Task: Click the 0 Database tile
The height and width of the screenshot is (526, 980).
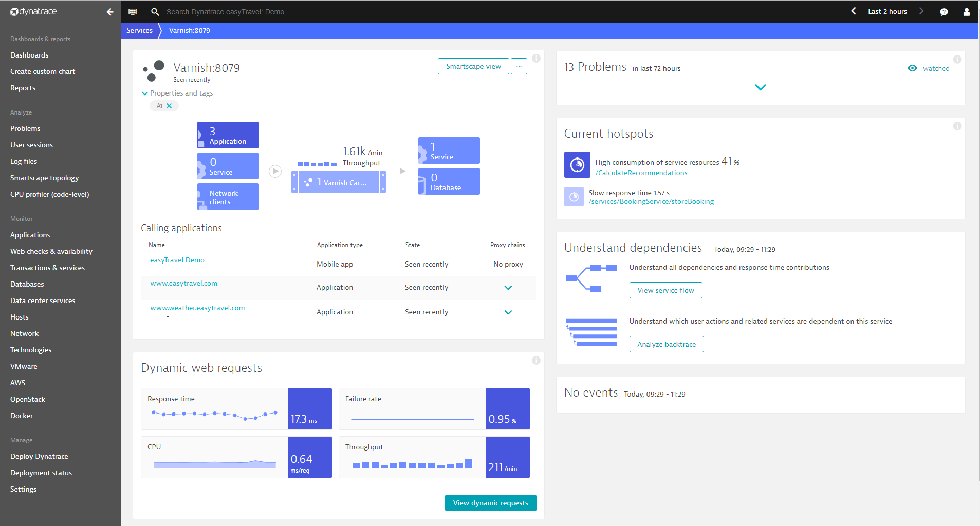Action: tap(449, 181)
